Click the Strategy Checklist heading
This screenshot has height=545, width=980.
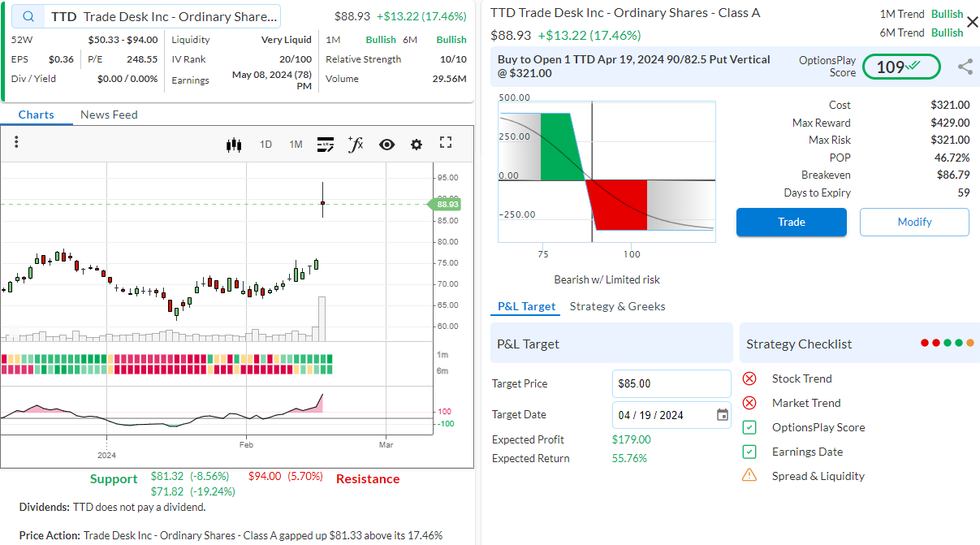(799, 344)
